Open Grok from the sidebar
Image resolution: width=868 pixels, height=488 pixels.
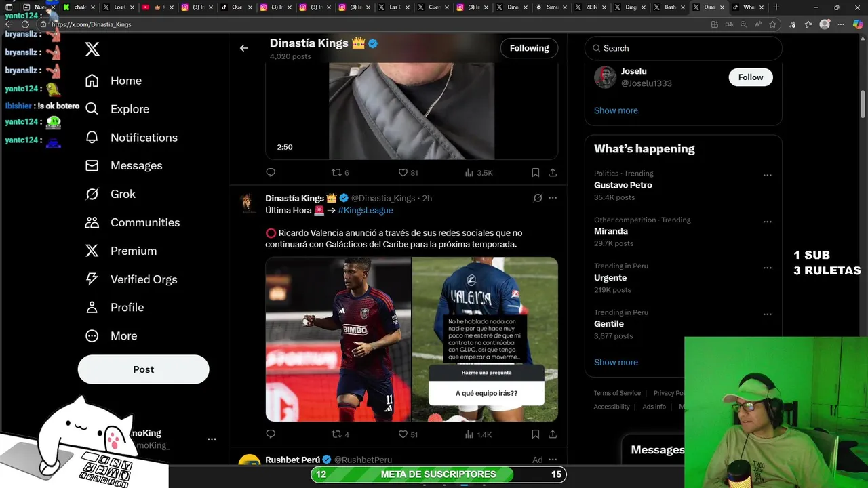pos(110,195)
